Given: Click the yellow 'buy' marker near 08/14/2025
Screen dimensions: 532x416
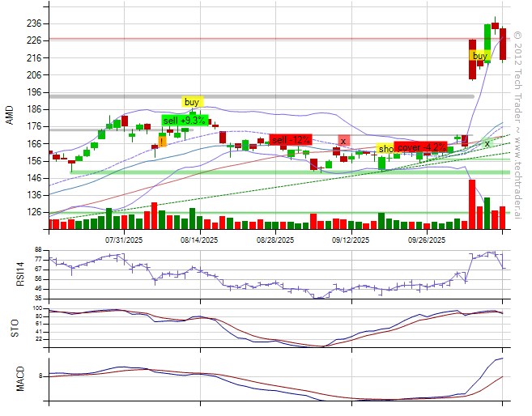Looking at the screenshot, I should (192, 102).
